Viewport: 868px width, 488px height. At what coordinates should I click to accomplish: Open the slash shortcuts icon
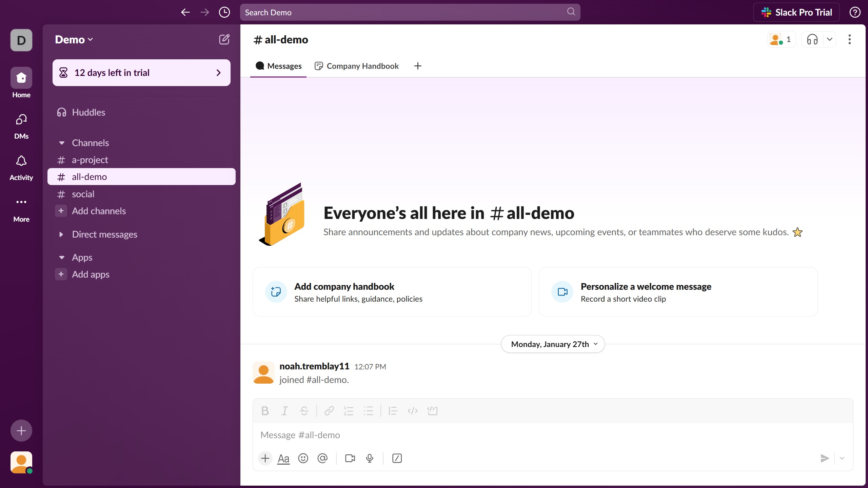397,458
